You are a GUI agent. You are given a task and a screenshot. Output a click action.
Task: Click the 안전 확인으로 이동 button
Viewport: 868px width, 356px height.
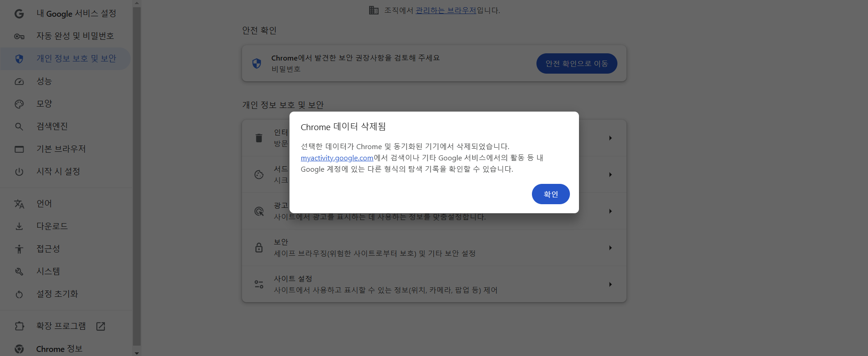(577, 63)
